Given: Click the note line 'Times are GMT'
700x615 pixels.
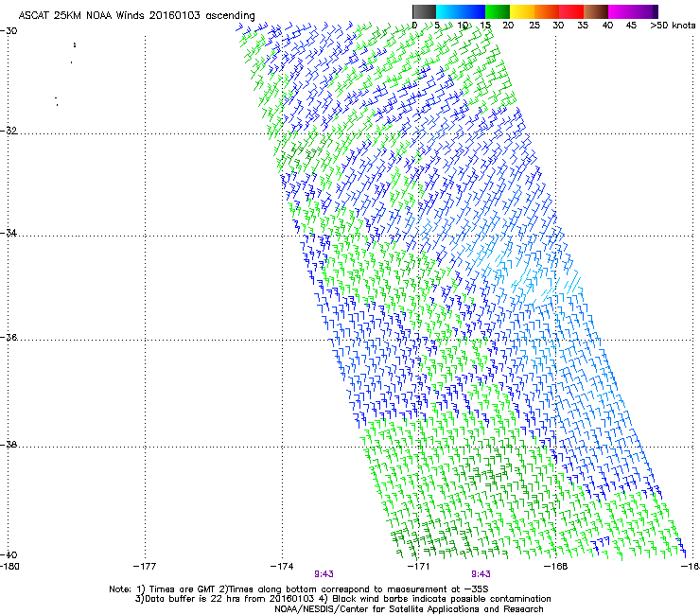Looking at the screenshot, I should tap(183, 589).
